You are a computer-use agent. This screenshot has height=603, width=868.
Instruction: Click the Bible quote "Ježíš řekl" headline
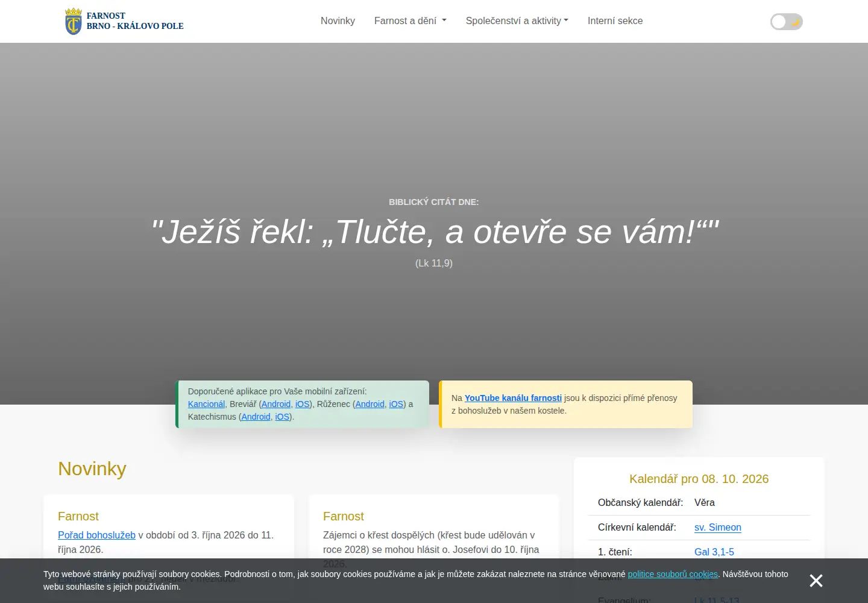434,232
